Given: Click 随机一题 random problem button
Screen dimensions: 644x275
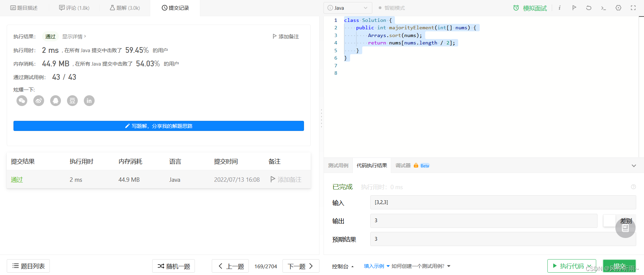Looking at the screenshot, I should (173, 266).
